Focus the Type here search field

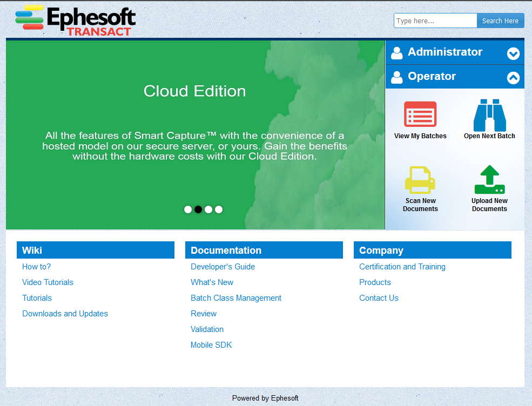click(435, 21)
